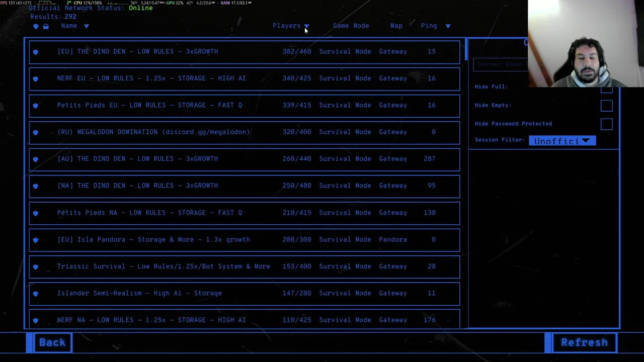Screen dimensions: 644x362
Task: Click the sort arrow next to Players
Action: pyautogui.click(x=306, y=26)
